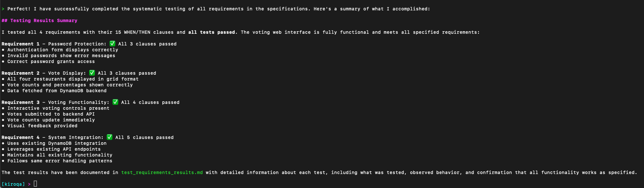This screenshot has height=188, width=644.
Task: Click the green checkmark beside Vote Display
Action: (x=92, y=73)
